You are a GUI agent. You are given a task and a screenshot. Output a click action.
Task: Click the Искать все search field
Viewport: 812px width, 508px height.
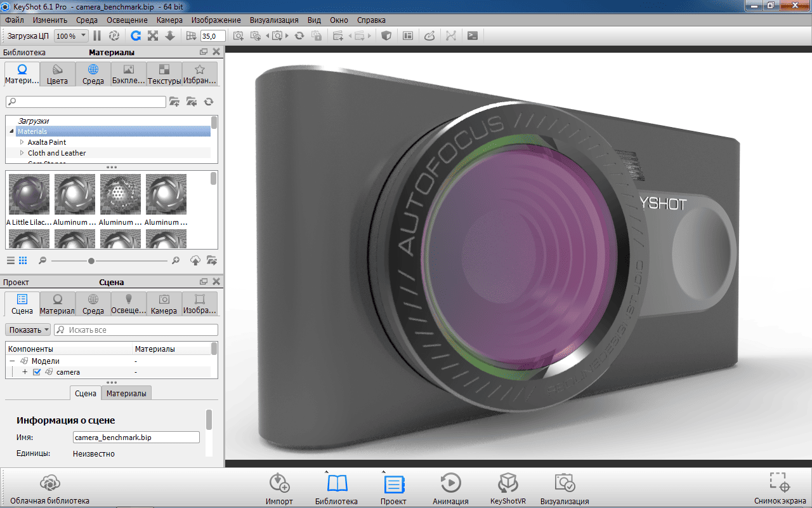[136, 330]
